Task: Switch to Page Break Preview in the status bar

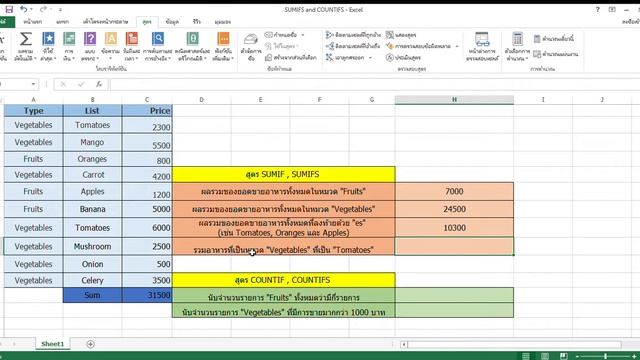Action: [x=564, y=356]
